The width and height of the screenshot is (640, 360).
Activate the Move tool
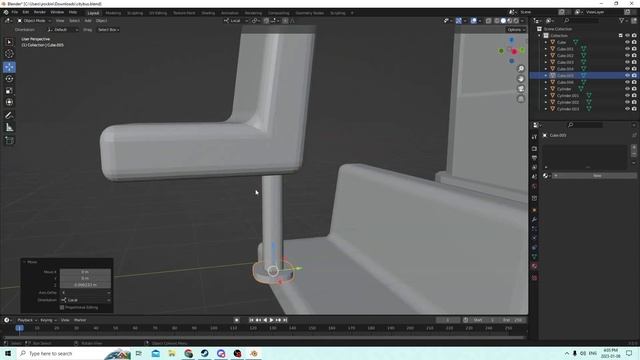[x=9, y=67]
